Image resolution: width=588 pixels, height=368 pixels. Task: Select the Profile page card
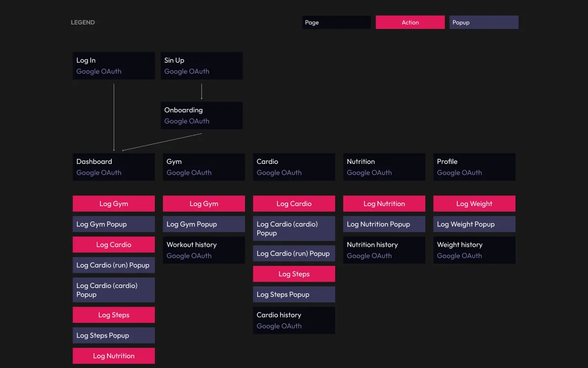pyautogui.click(x=474, y=167)
